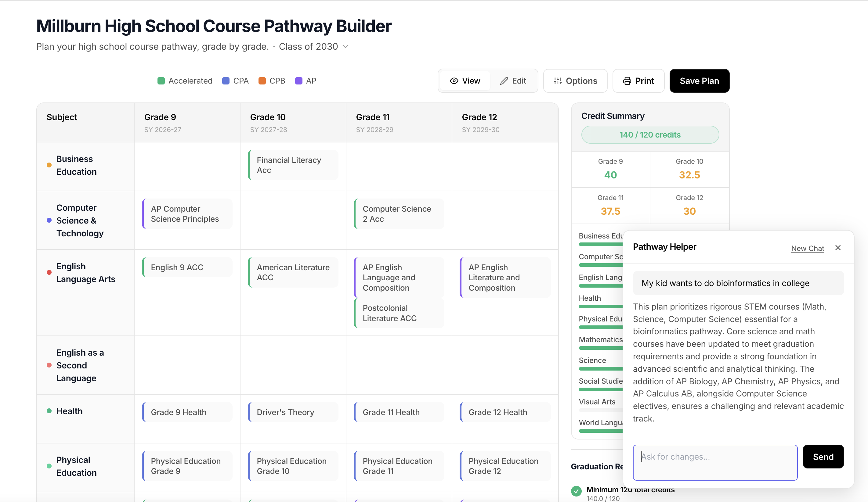Click Send in the Pathway Helper
This screenshot has height=502, width=868.
point(823,457)
